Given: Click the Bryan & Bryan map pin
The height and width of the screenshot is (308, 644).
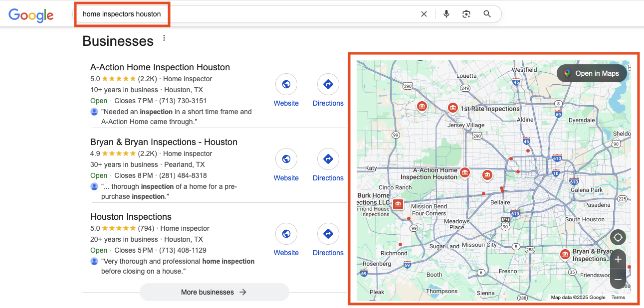Looking at the screenshot, I should [x=565, y=255].
